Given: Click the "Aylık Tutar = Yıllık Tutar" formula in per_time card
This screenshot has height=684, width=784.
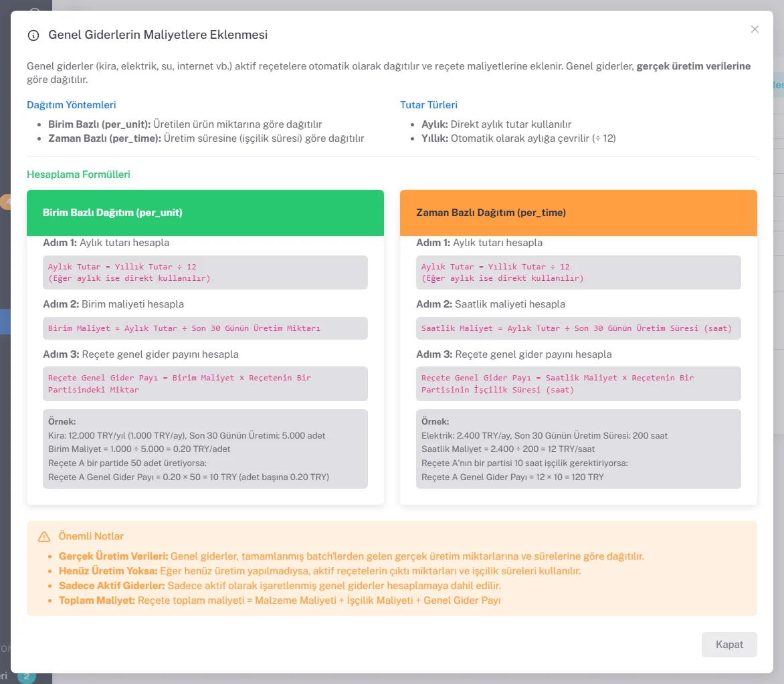Looking at the screenshot, I should (x=579, y=272).
